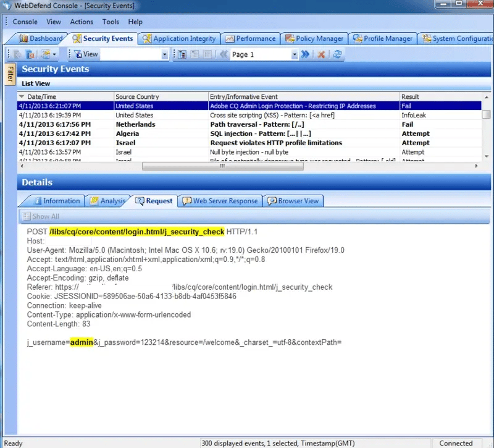Open the View combo box dropdown
494x448 pixels.
pyautogui.click(x=165, y=54)
